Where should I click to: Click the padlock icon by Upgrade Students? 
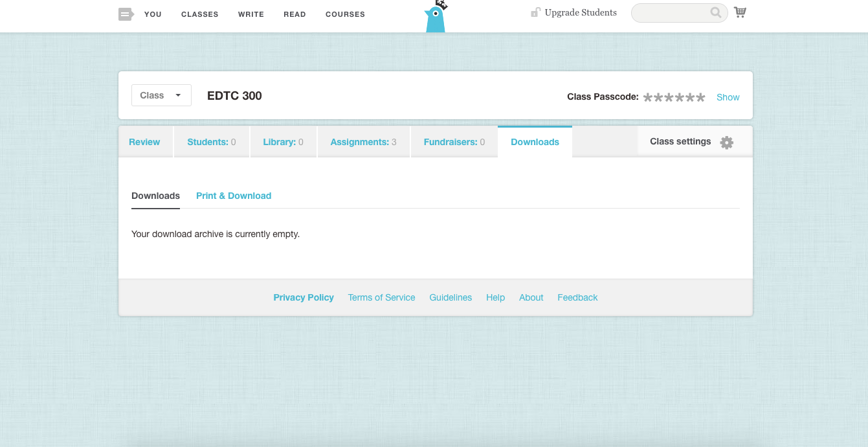tap(535, 12)
